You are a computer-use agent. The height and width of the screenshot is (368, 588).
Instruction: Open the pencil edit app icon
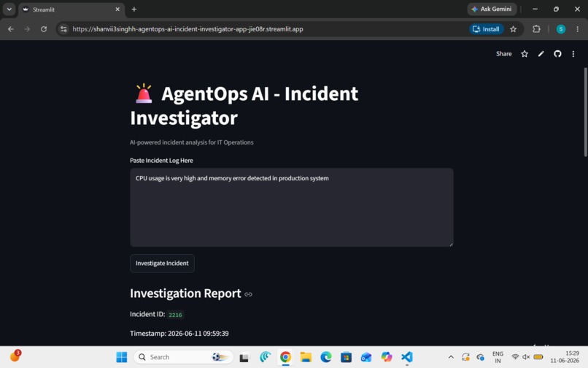point(541,54)
